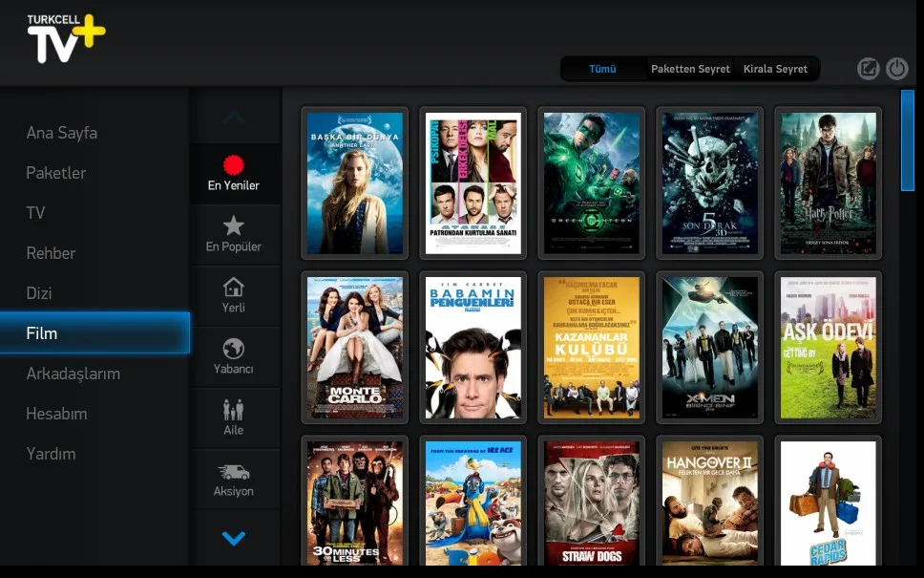This screenshot has width=924, height=578.
Task: Select the En Yeniler red dot icon
Action: (x=233, y=165)
